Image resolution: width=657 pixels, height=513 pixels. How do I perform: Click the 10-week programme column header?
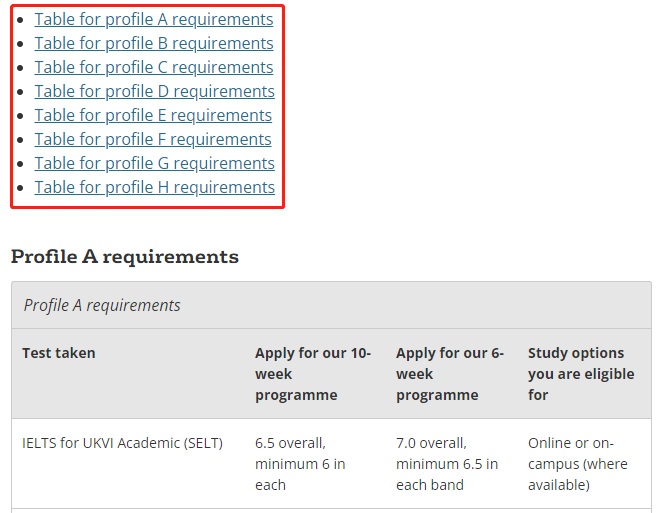point(313,374)
